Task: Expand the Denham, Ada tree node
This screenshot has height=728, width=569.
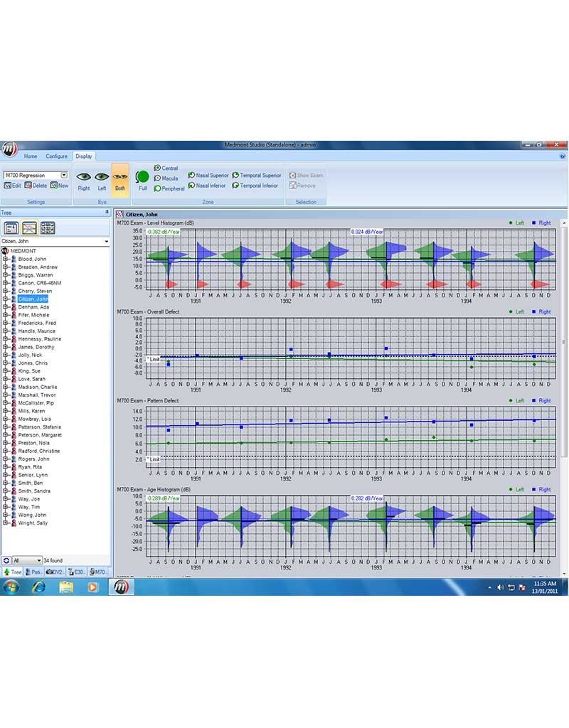Action: pyautogui.click(x=6, y=307)
